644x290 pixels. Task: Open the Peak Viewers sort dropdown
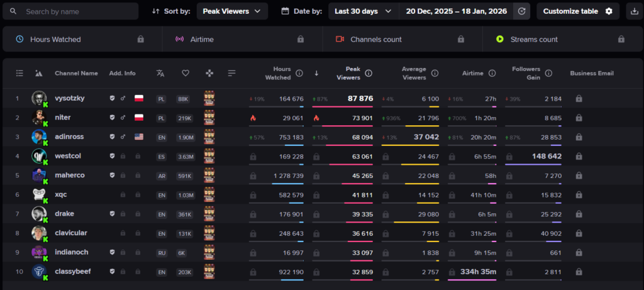point(232,11)
